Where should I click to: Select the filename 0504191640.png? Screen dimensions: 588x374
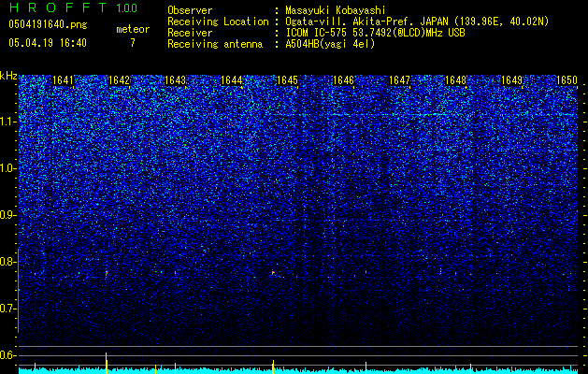[x=48, y=24]
